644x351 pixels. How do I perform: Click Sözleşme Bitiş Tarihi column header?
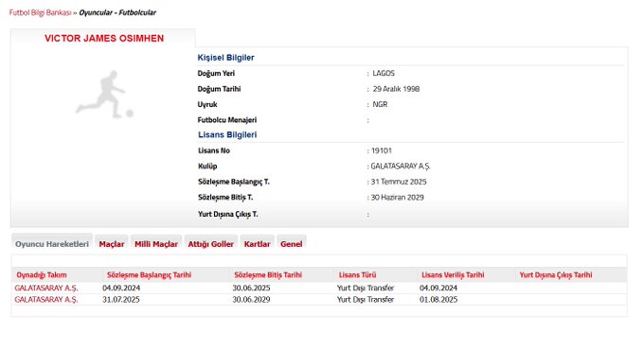(x=268, y=275)
